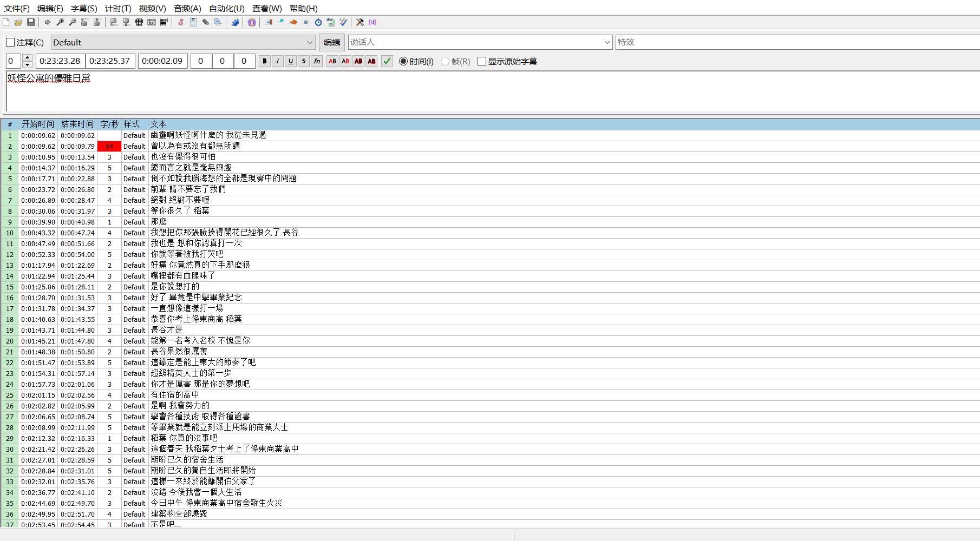Click the duration field 0:00:02.09
Viewport: 980px width, 541px height.
point(162,61)
